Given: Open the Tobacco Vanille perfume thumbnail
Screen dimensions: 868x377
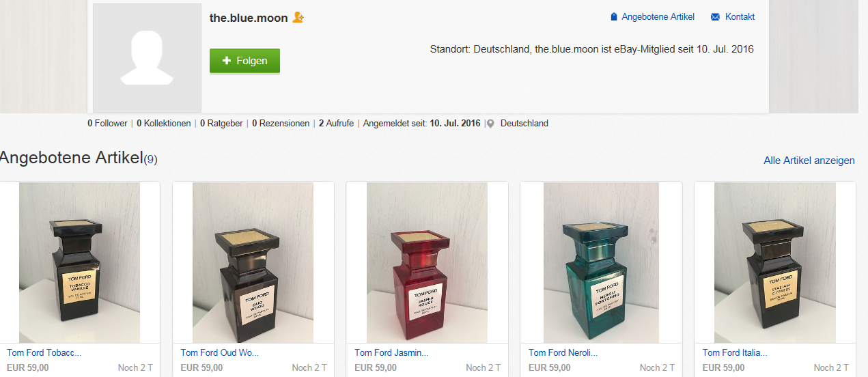Looking at the screenshot, I should click(x=79, y=263).
